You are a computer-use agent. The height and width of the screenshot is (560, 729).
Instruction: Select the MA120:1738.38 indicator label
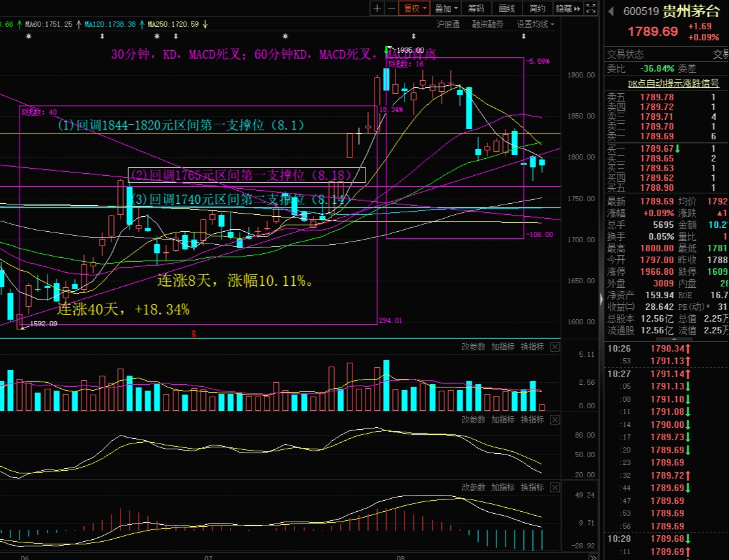pyautogui.click(x=110, y=24)
